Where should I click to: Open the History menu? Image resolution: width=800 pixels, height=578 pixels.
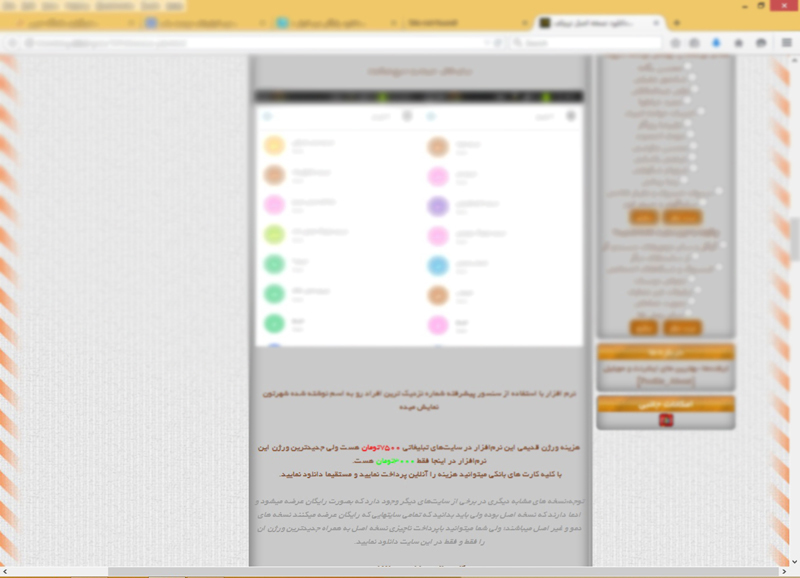78,6
